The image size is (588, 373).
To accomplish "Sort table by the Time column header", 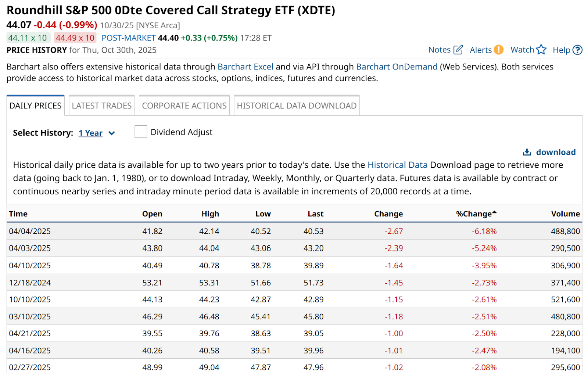I will tap(18, 214).
